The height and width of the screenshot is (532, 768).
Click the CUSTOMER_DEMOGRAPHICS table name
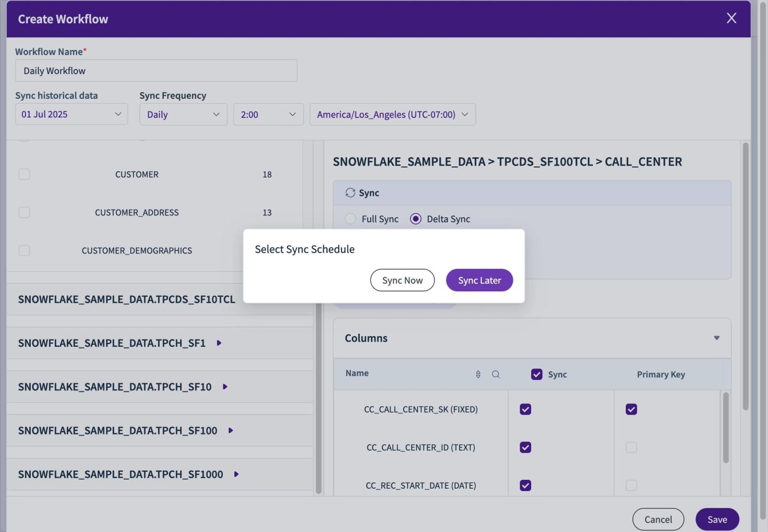click(137, 251)
